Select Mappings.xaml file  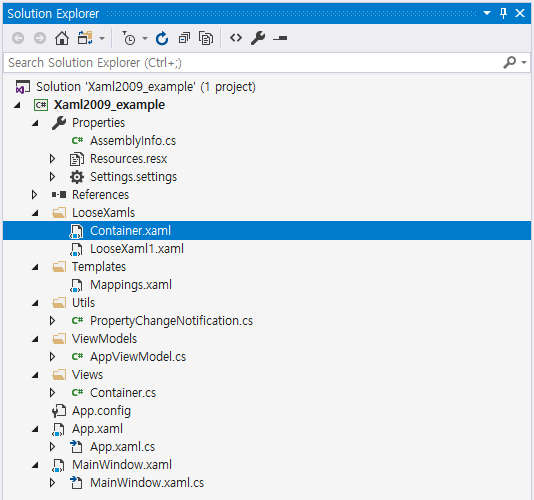coord(131,285)
